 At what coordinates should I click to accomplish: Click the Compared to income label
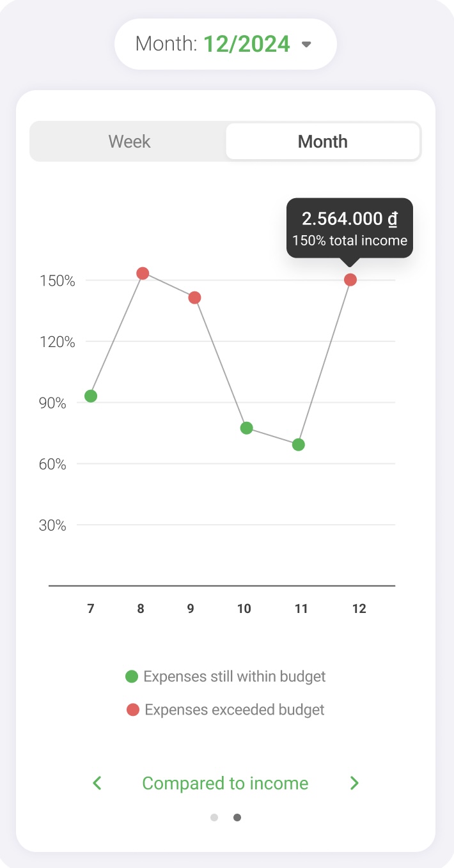pyautogui.click(x=225, y=784)
